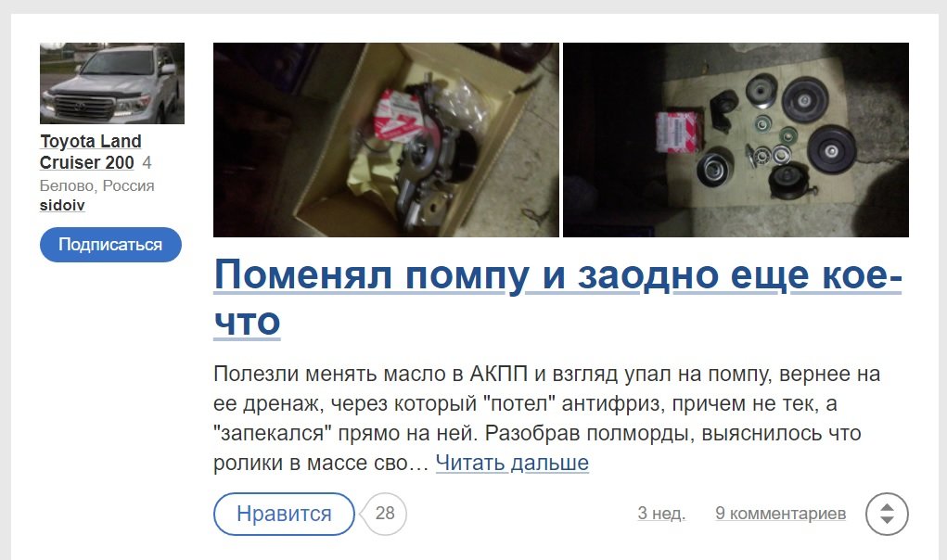Click the post excerpt paragraph about АКПП

(x=546, y=418)
